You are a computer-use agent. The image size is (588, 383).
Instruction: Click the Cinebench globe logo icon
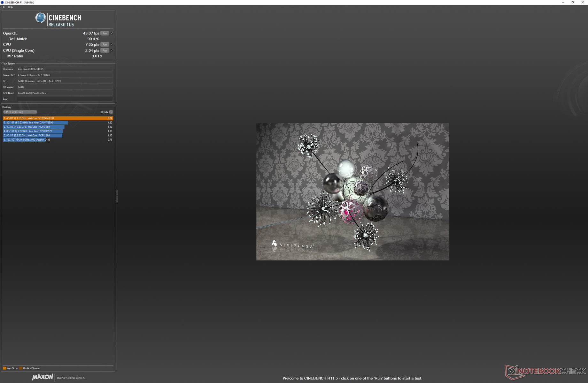coord(40,18)
